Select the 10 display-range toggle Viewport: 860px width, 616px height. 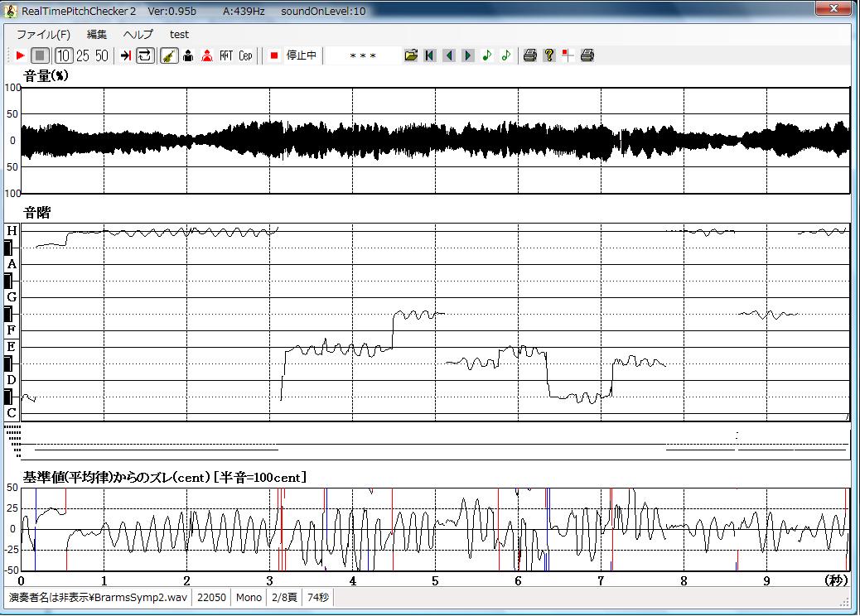(64, 55)
